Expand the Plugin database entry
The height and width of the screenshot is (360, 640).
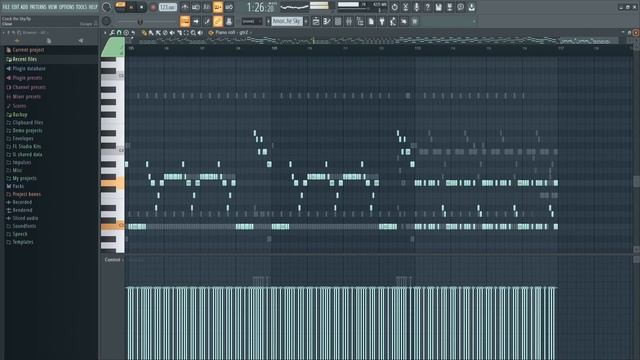click(x=29, y=69)
